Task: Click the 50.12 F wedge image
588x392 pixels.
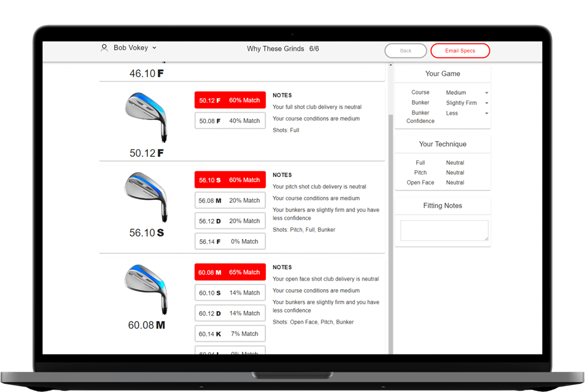Action: [x=147, y=117]
